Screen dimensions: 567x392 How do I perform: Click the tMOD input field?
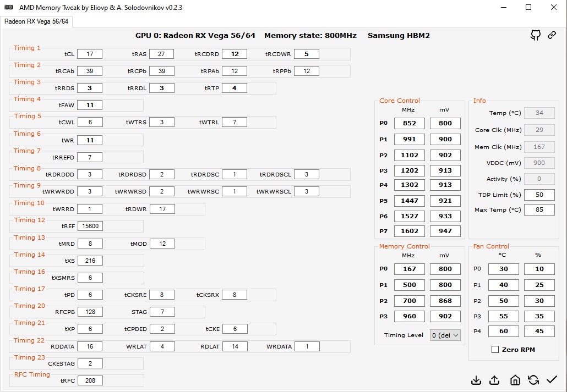click(x=162, y=244)
